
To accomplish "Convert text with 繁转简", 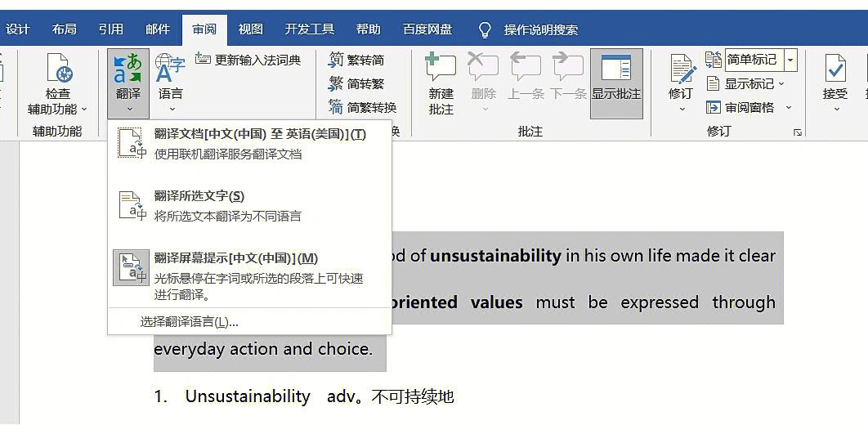I will 356,60.
